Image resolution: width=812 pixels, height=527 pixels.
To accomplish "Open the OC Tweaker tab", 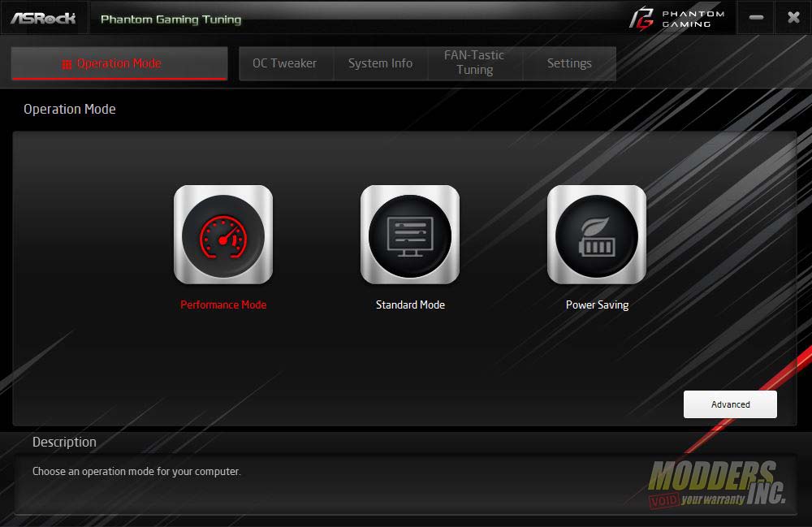I will tap(285, 63).
